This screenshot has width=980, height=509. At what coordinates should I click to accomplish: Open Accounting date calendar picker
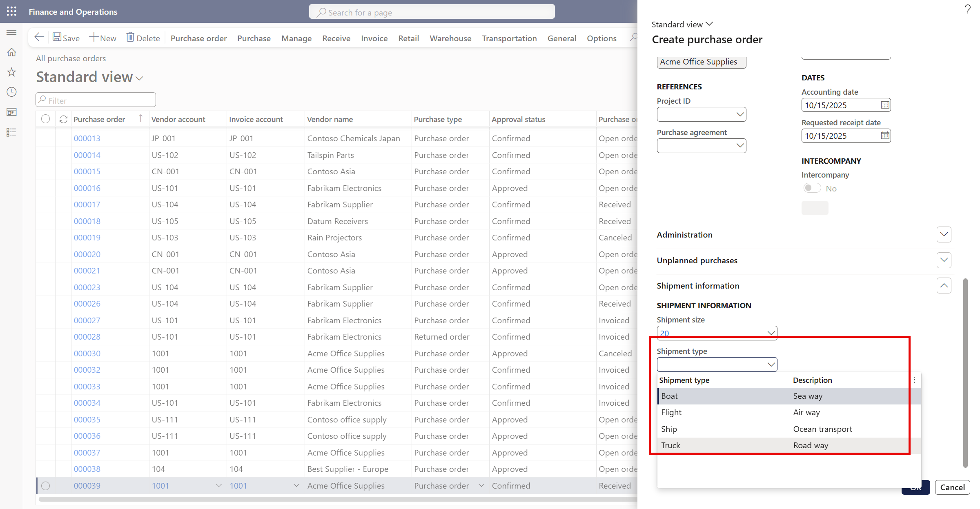coord(885,105)
